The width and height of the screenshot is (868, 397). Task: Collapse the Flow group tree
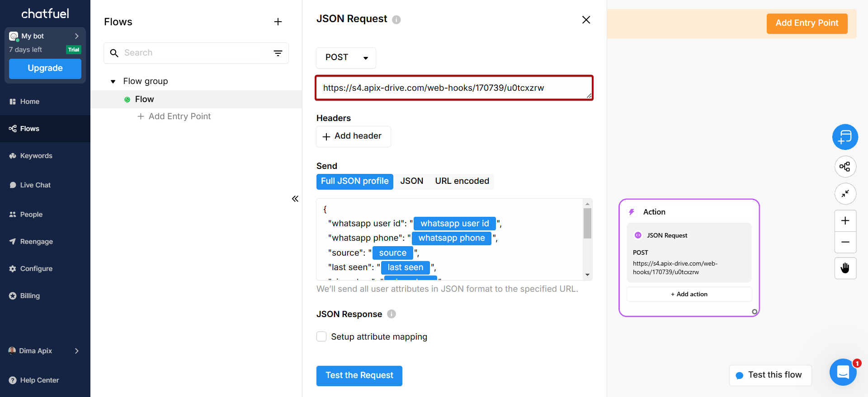click(113, 82)
